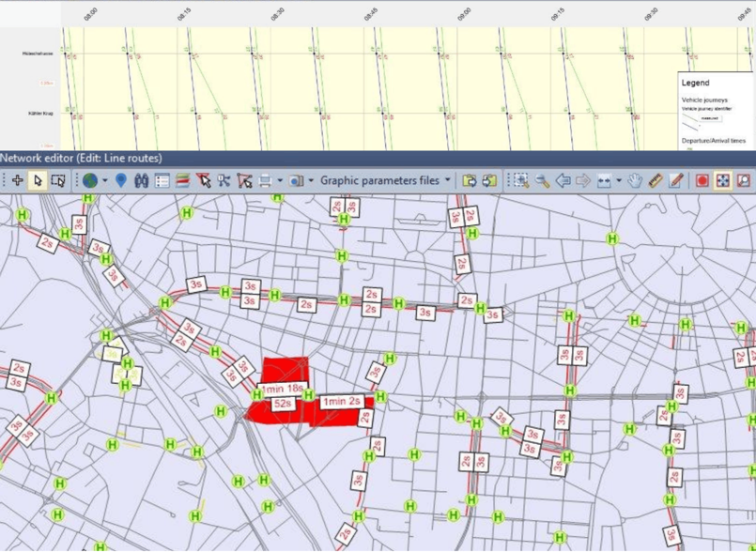Select the hand pan tool

[x=635, y=181]
